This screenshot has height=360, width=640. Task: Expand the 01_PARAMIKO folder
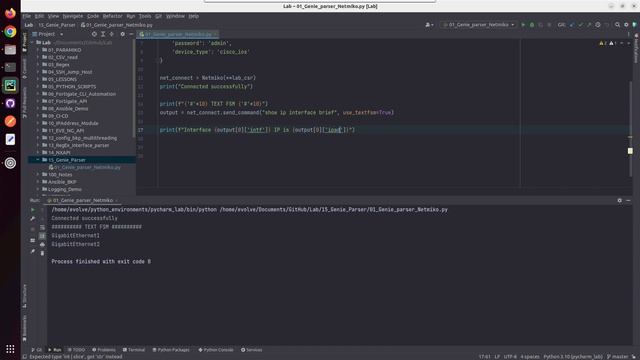click(38, 50)
